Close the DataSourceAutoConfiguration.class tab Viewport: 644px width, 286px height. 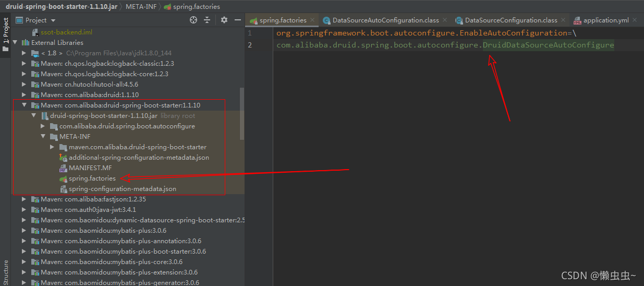click(445, 20)
